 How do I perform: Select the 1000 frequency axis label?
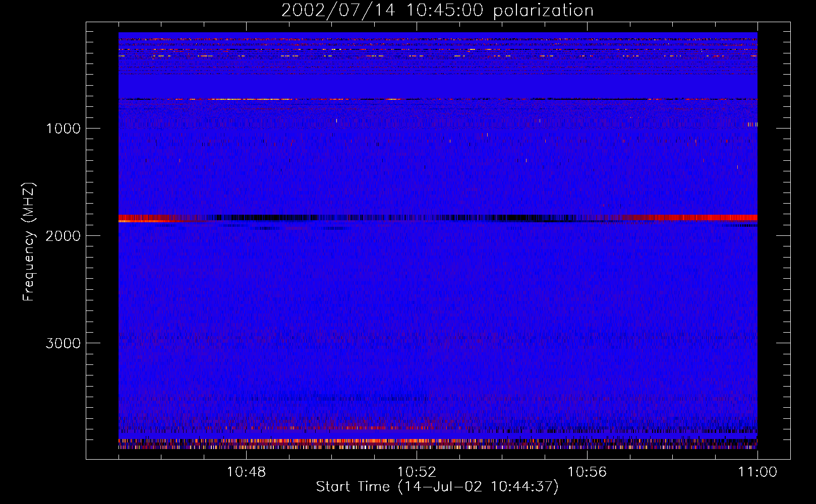point(63,129)
